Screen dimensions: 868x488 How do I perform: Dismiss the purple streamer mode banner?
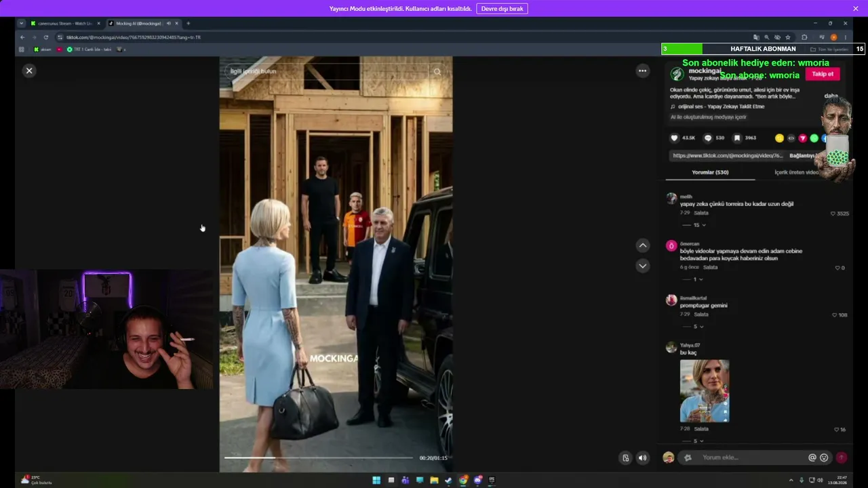pos(855,8)
